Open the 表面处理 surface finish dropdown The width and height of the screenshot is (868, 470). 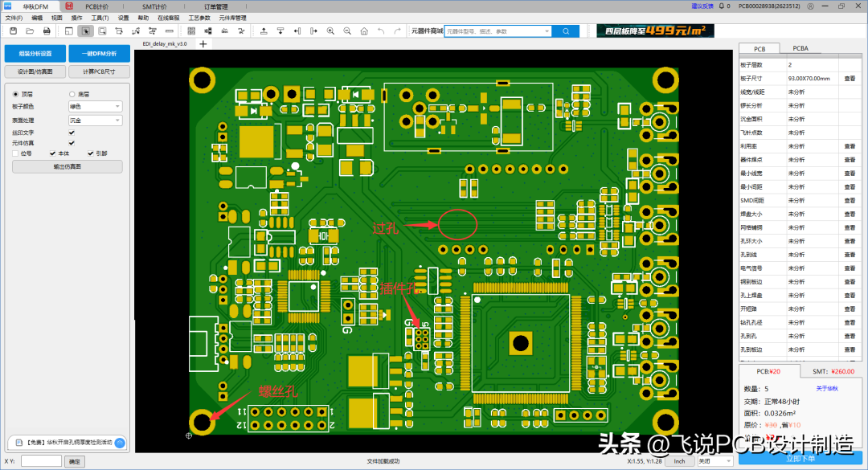coord(95,120)
